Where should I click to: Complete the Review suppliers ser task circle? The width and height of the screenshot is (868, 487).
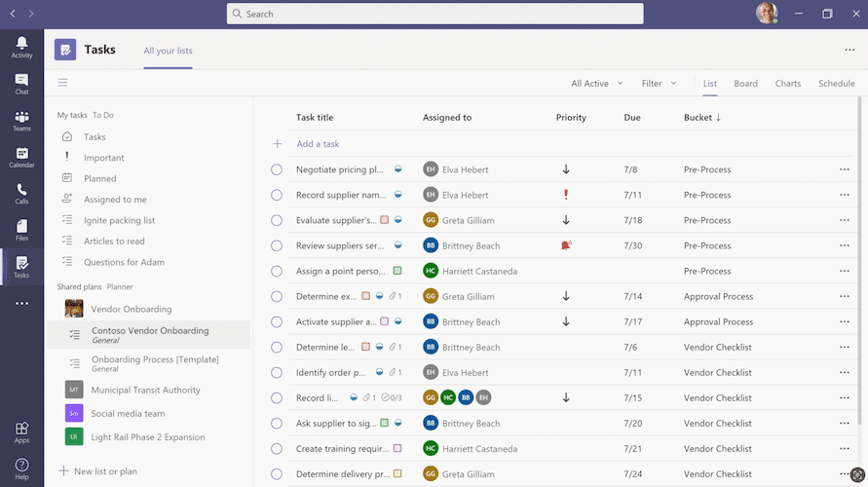coord(277,245)
